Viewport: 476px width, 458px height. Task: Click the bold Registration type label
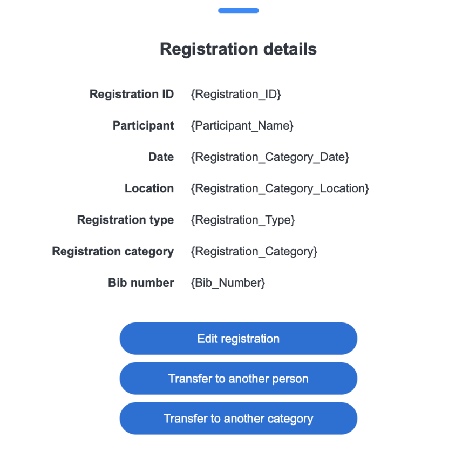[x=125, y=220]
